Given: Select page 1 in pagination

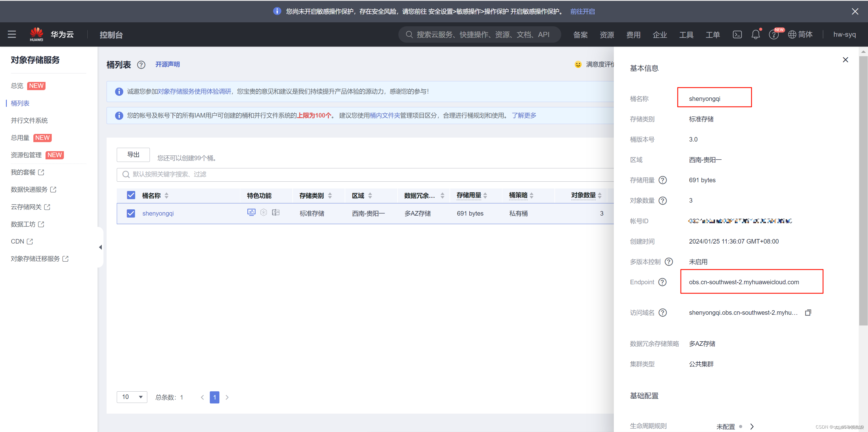Looking at the screenshot, I should tap(214, 397).
